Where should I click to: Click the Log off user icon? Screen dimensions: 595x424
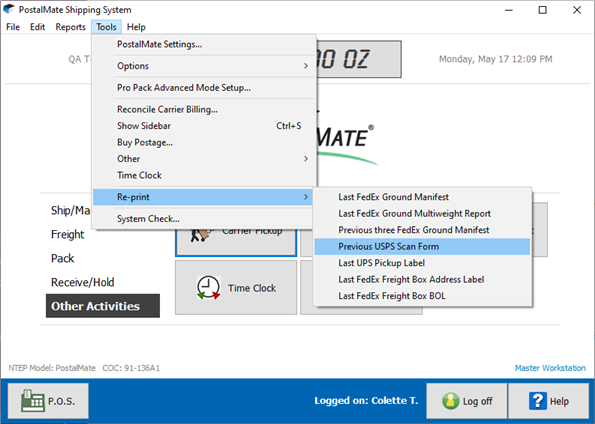(x=450, y=401)
